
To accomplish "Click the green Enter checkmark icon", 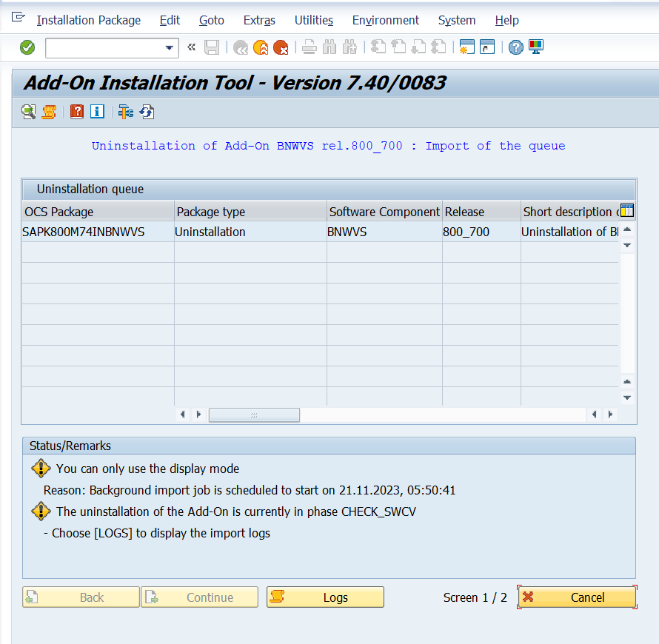I will [x=27, y=48].
